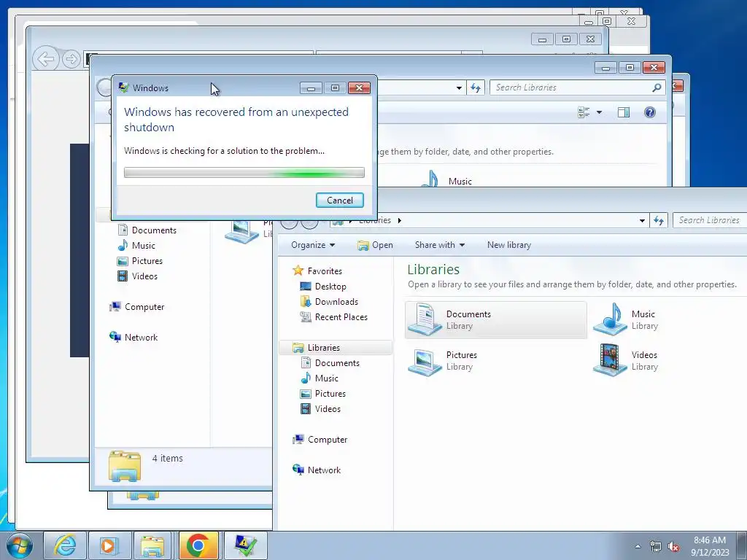
Task: Click Windows dialog title bar icon
Action: [124, 87]
